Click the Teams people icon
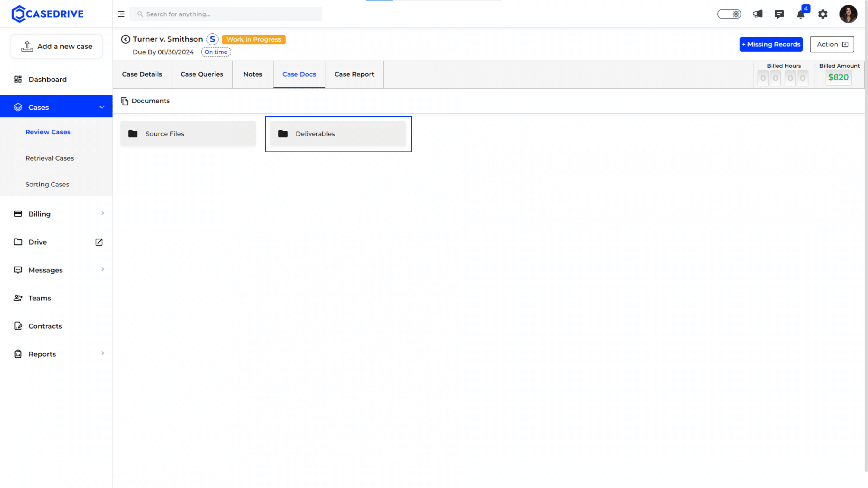The height and width of the screenshot is (488, 868). click(18, 298)
